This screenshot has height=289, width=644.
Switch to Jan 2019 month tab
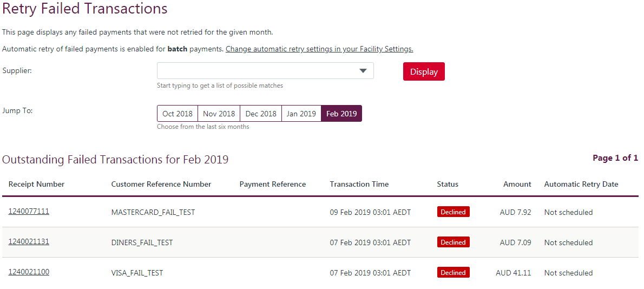tap(301, 114)
